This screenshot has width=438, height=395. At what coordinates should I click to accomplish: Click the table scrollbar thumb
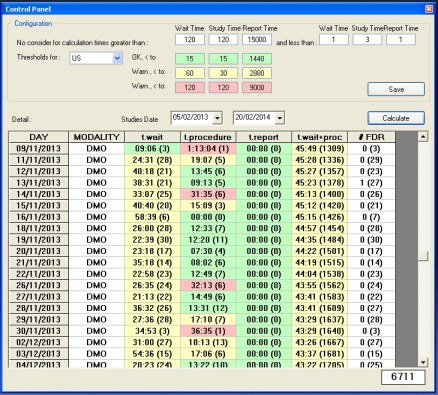point(423,256)
